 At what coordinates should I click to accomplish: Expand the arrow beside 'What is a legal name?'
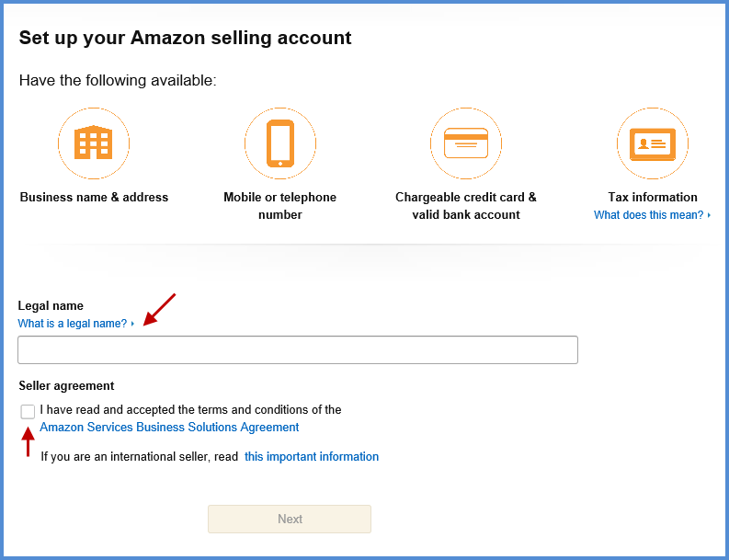[x=132, y=324]
